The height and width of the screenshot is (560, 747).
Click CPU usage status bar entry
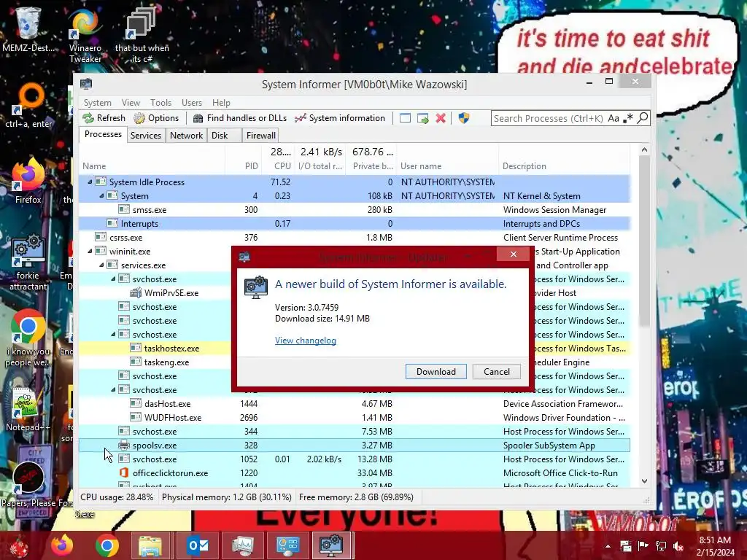[x=117, y=497]
